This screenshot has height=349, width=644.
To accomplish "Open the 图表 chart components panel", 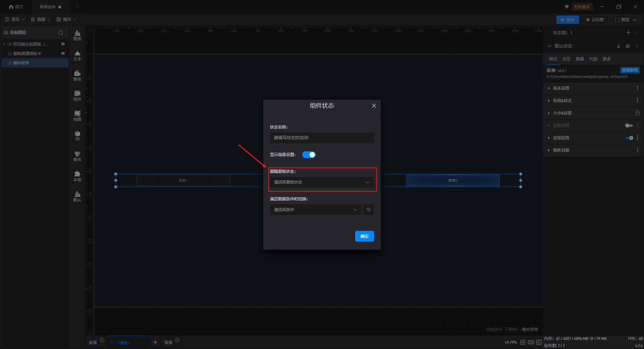I will tap(77, 35).
